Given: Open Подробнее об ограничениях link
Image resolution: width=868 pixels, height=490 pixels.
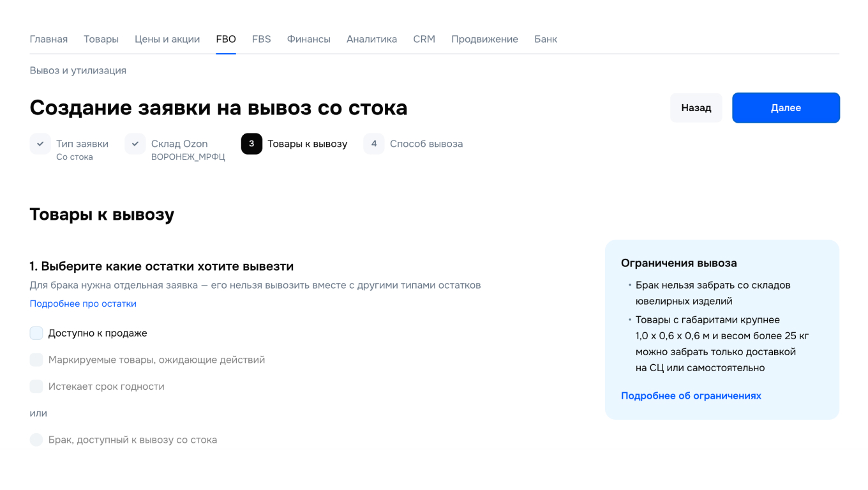Looking at the screenshot, I should pos(691,395).
